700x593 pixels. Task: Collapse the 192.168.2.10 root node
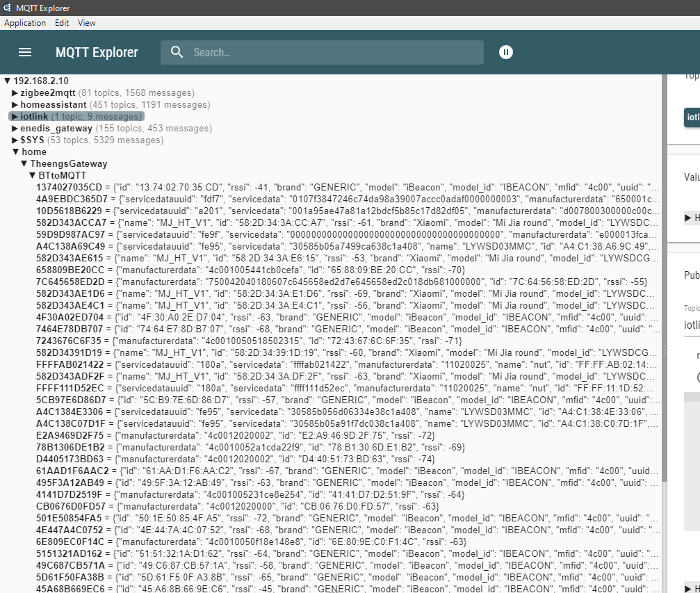7,81
